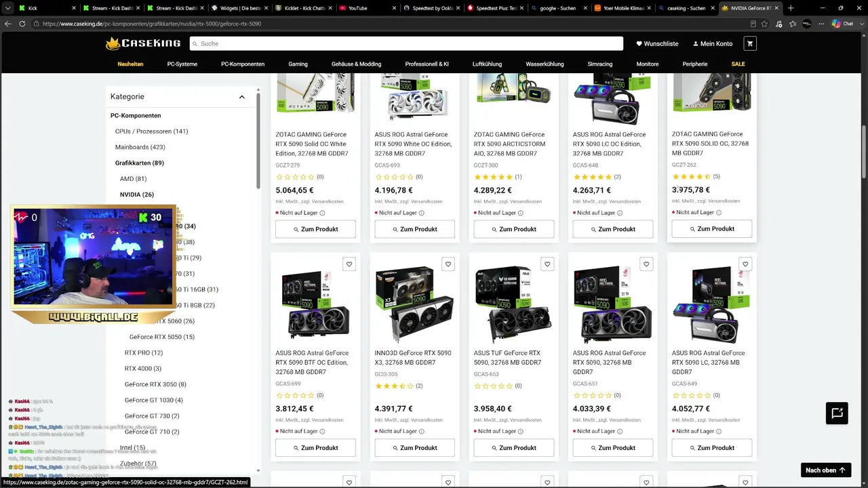
Task: Show stock info for ASUS Astral White OC
Action: click(421, 213)
